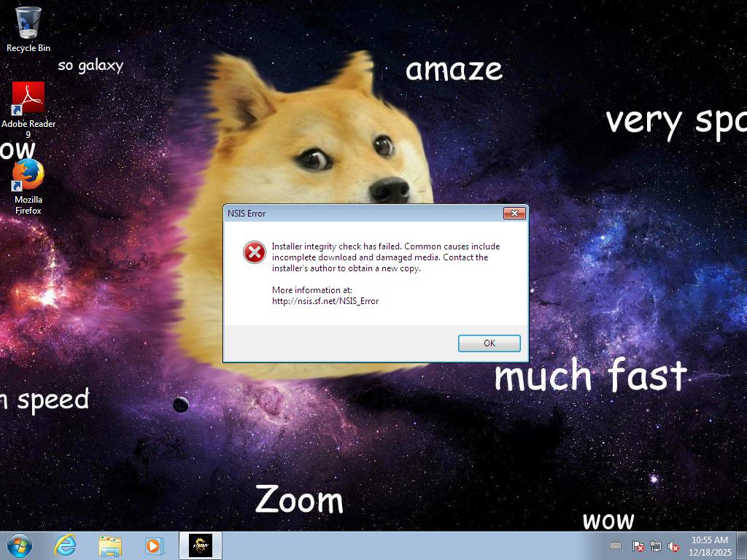
Task: Open Windows Media Player from the taskbar
Action: tap(154, 545)
